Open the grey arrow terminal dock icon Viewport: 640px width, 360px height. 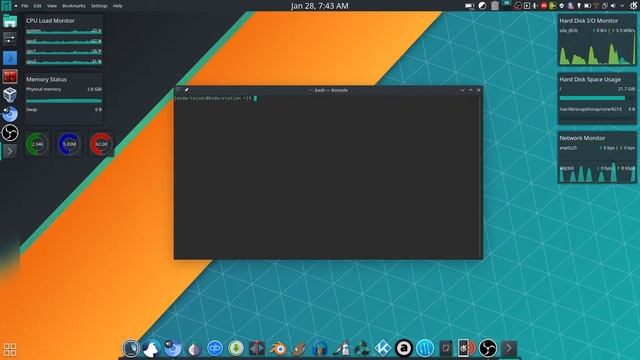[x=509, y=348]
